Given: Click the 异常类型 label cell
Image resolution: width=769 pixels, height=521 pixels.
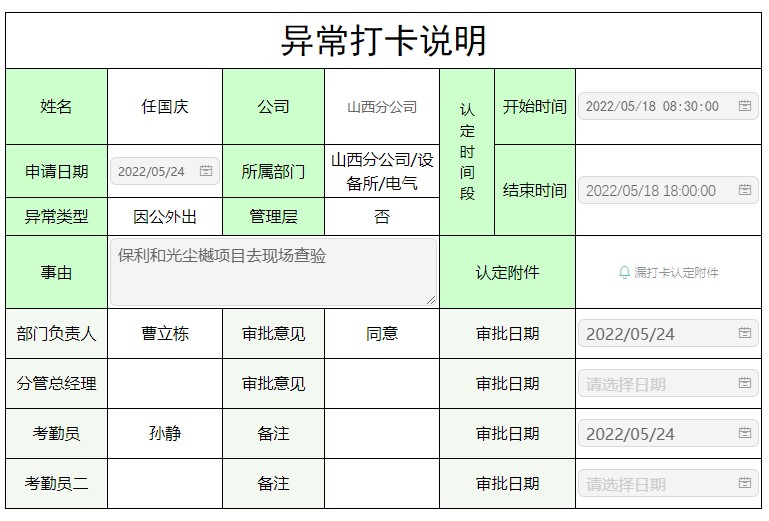Looking at the screenshot, I should [x=56, y=216].
